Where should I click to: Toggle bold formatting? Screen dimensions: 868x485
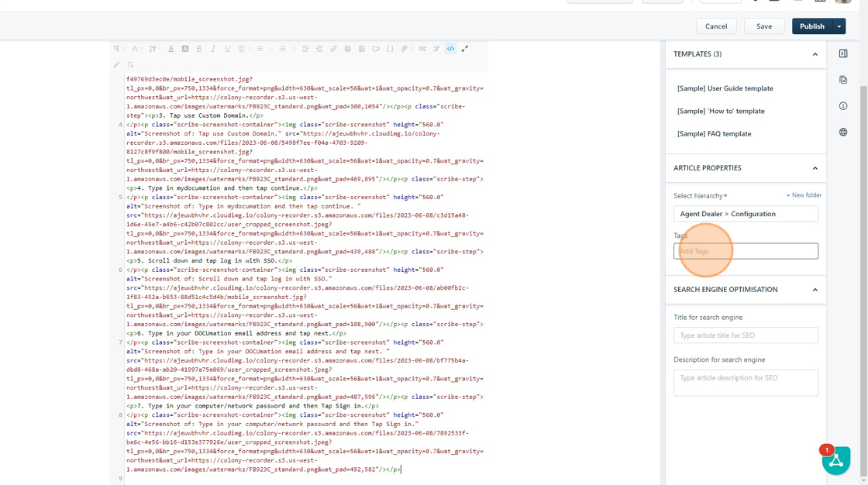pyautogui.click(x=199, y=49)
